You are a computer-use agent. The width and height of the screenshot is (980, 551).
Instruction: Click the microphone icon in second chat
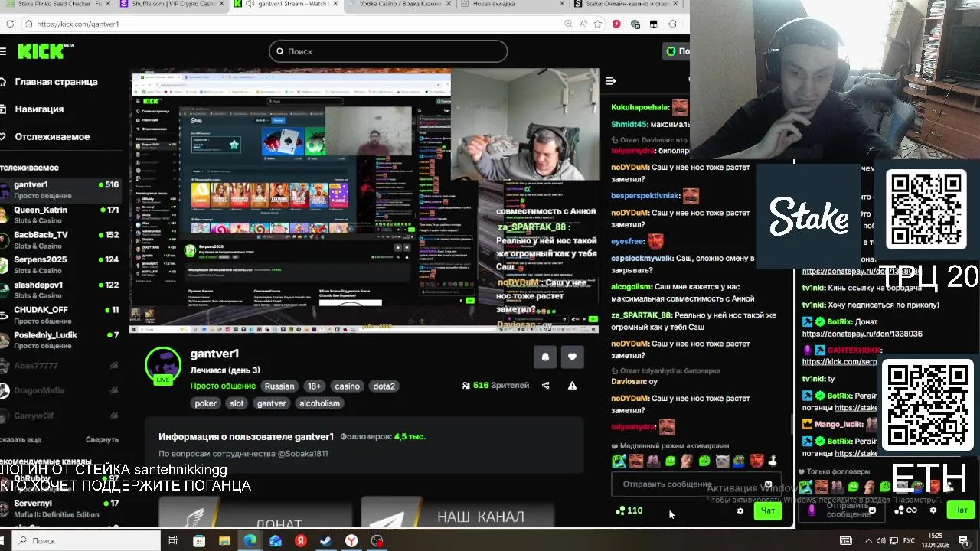[x=812, y=510]
